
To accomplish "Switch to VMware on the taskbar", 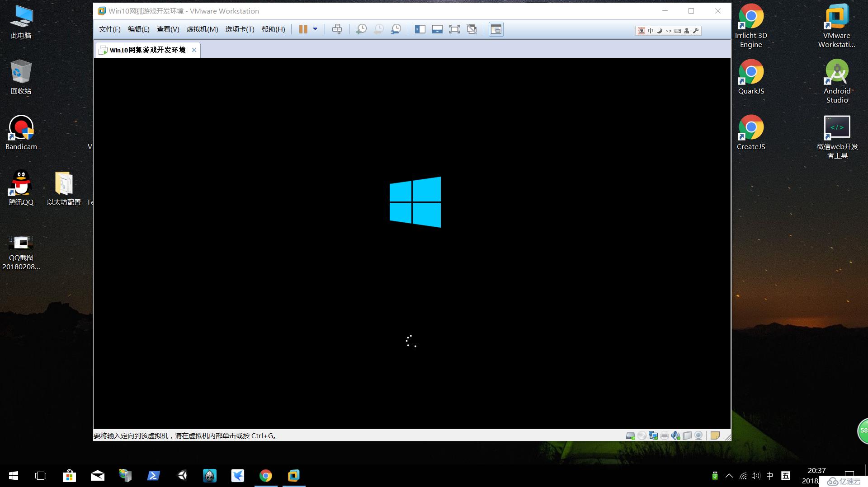I will pyautogui.click(x=294, y=475).
